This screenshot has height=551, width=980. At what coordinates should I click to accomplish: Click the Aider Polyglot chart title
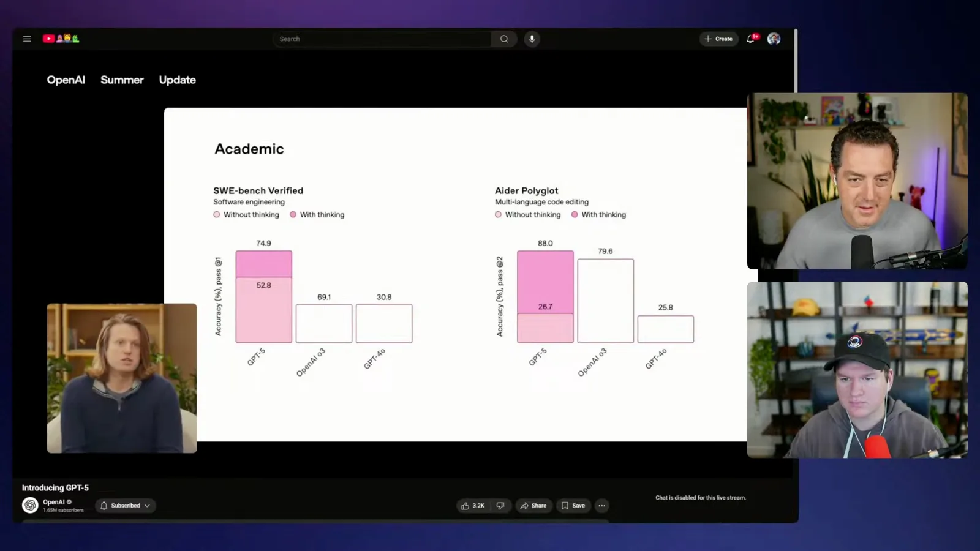pos(526,190)
